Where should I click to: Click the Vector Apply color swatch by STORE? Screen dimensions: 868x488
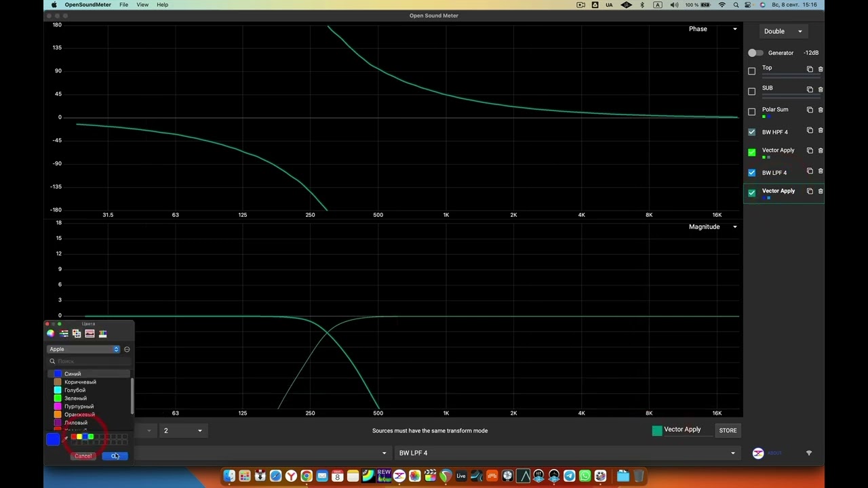tap(656, 430)
